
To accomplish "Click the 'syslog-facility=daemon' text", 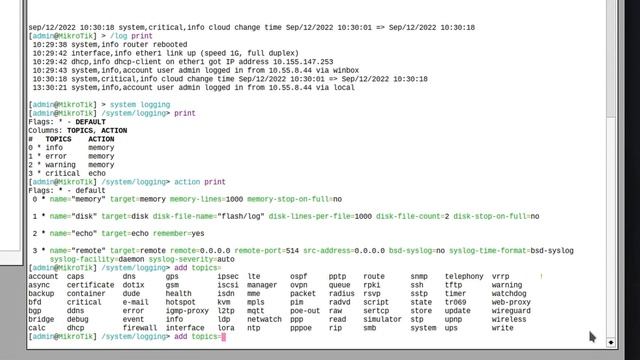I will 97,259.
